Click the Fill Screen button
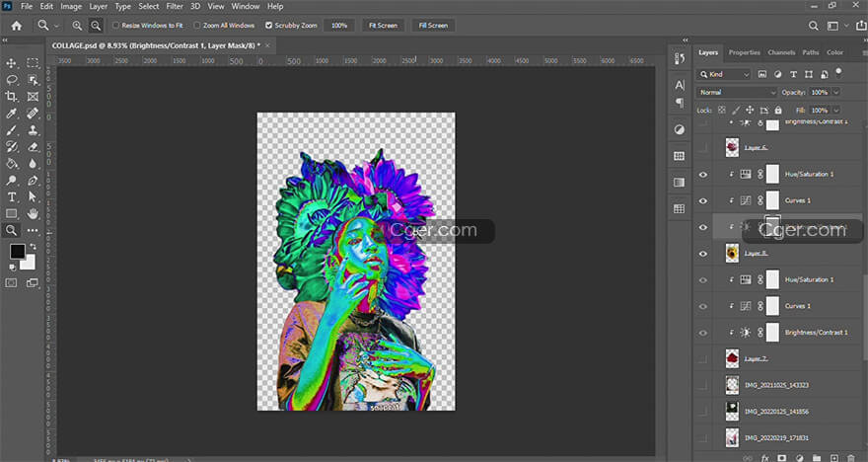This screenshot has width=868, height=462. click(433, 26)
